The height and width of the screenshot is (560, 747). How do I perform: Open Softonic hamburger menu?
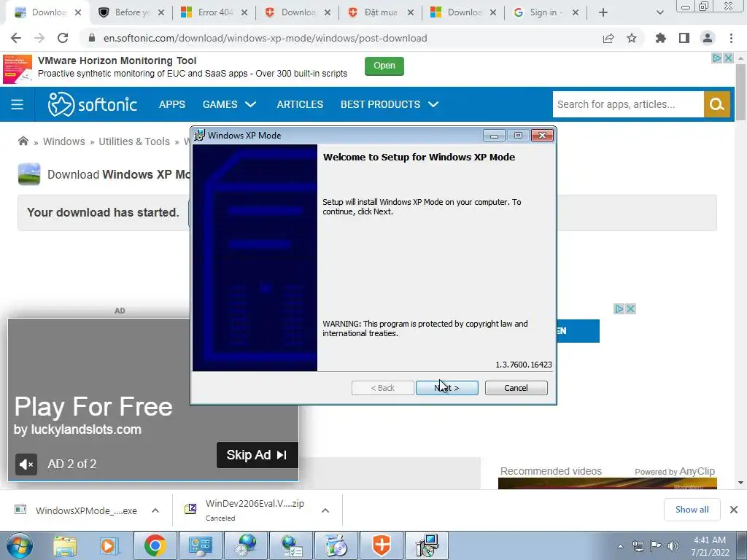click(18, 104)
